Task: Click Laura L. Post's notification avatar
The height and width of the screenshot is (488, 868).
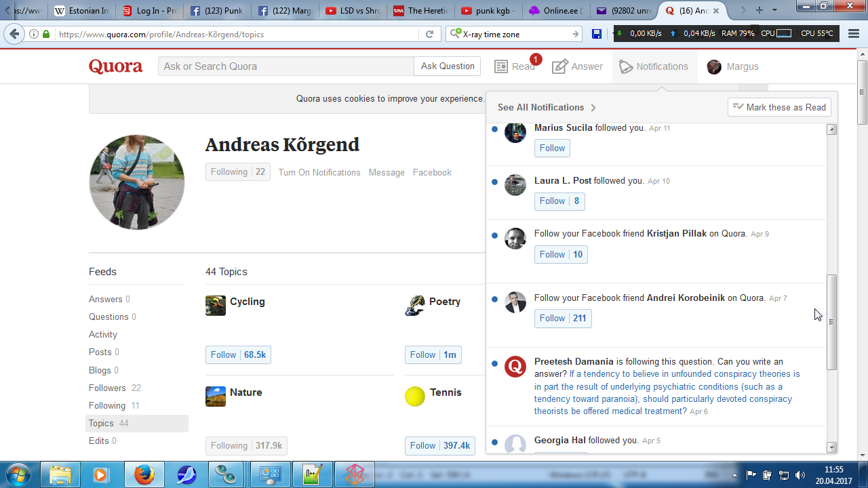Action: 515,185
